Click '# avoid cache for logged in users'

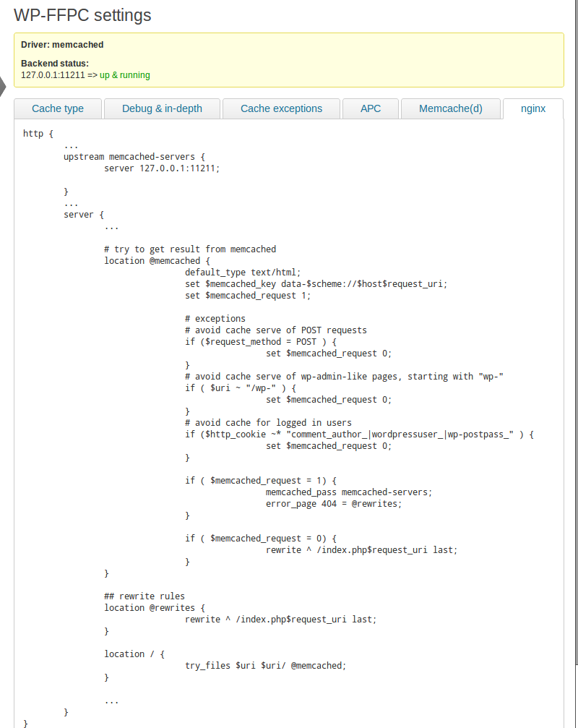coord(268,423)
